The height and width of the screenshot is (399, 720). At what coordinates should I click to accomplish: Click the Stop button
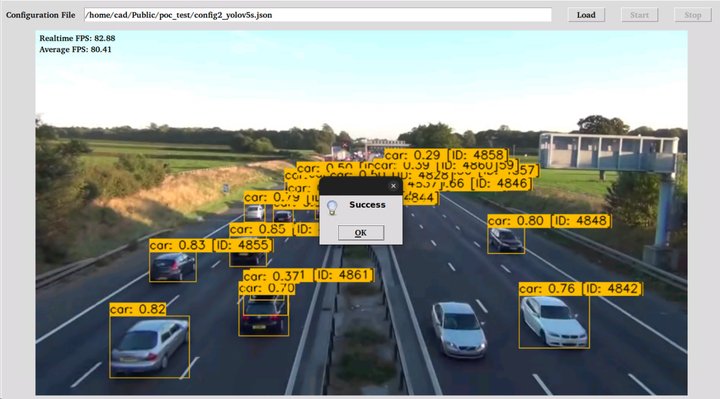692,15
